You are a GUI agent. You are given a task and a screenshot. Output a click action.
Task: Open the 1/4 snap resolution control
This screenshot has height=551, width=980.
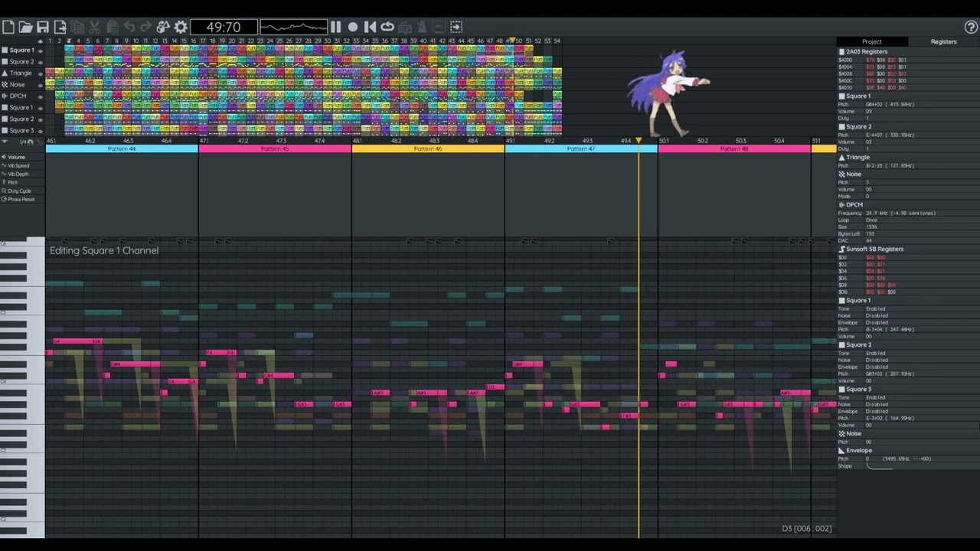pos(23,142)
